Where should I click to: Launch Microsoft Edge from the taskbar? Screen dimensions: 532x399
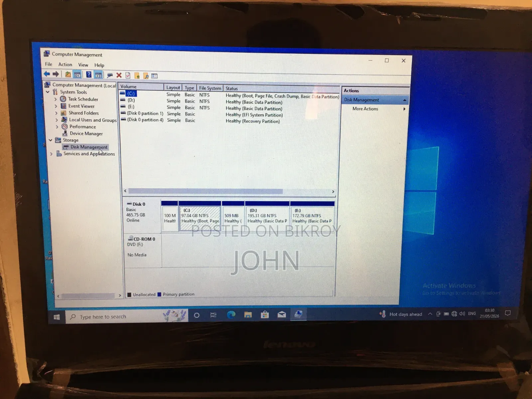(x=231, y=315)
